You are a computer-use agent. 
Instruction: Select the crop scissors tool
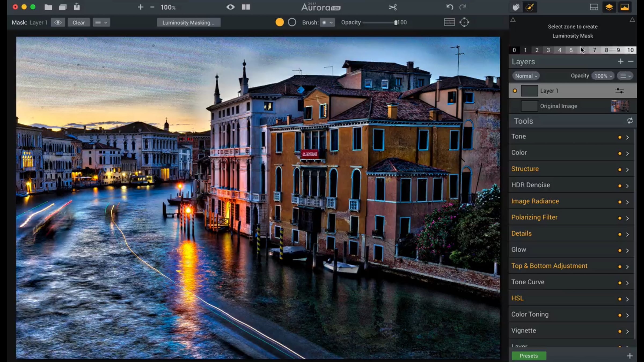pos(393,7)
